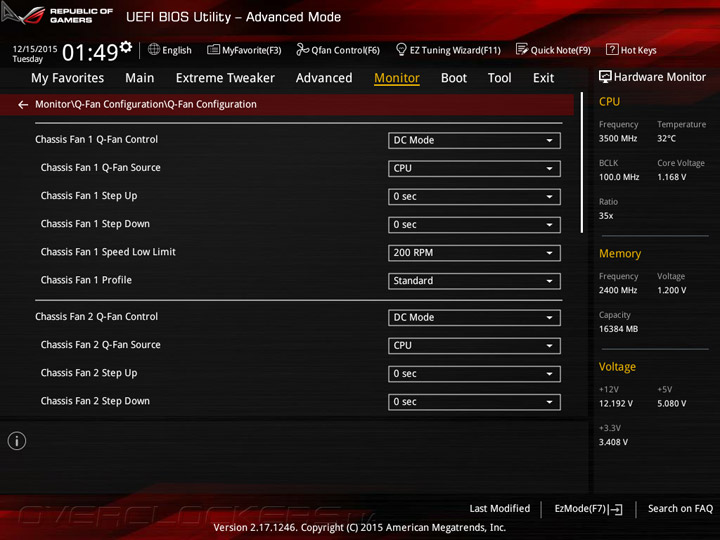This screenshot has height=540, width=720.
Task: Open MyFavorite(F3) shortcut
Action: [x=244, y=50]
